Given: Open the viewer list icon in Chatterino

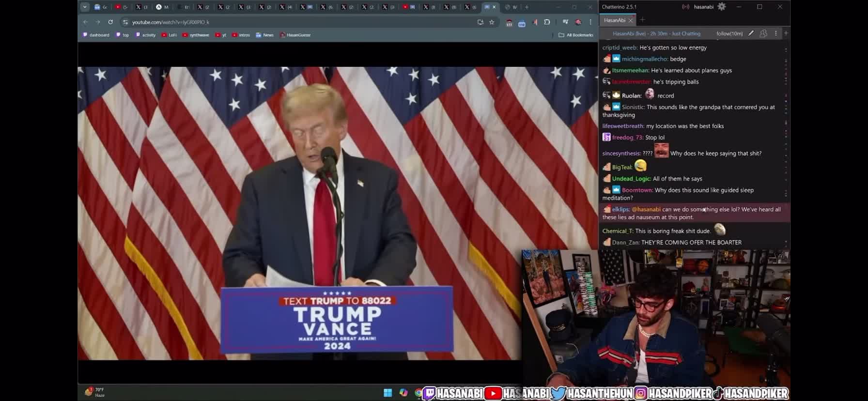Looking at the screenshot, I should coord(763,33).
